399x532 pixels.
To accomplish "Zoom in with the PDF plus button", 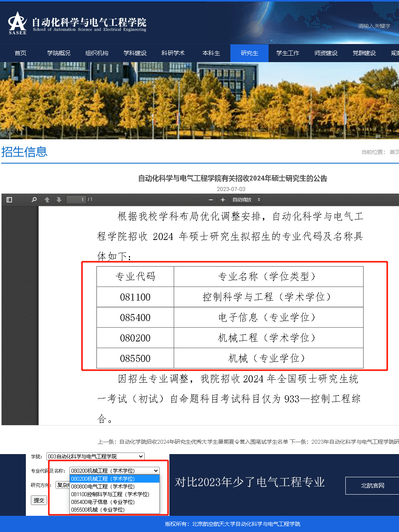I will (x=223, y=200).
